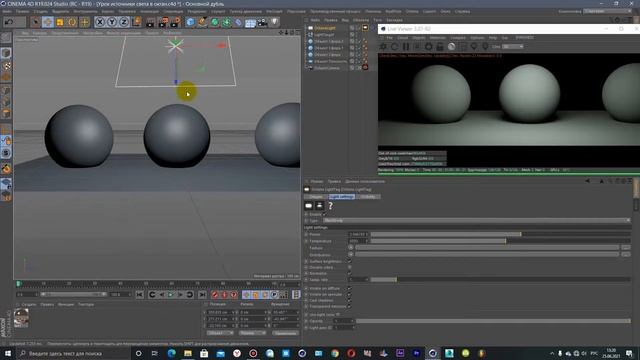Click the second light preset icon button

click(x=319, y=206)
